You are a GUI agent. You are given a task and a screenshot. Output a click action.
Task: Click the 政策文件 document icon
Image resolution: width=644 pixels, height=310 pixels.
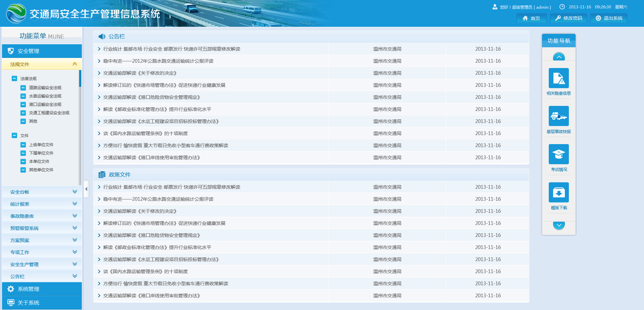[102, 175]
